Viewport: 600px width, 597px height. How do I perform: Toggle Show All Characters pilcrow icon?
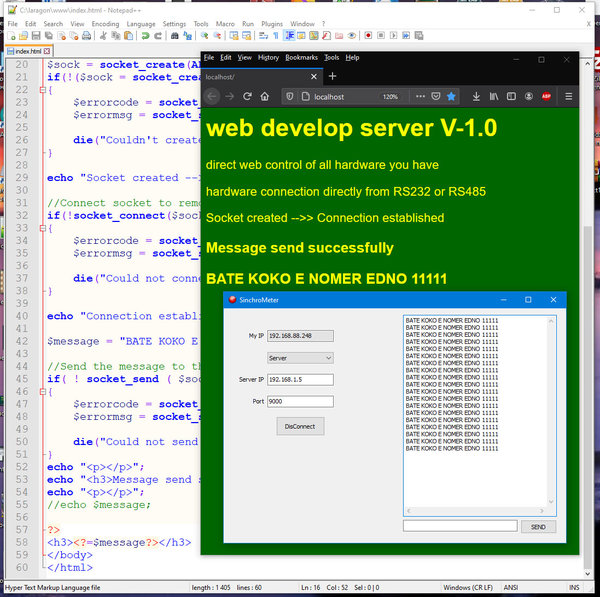click(x=276, y=36)
